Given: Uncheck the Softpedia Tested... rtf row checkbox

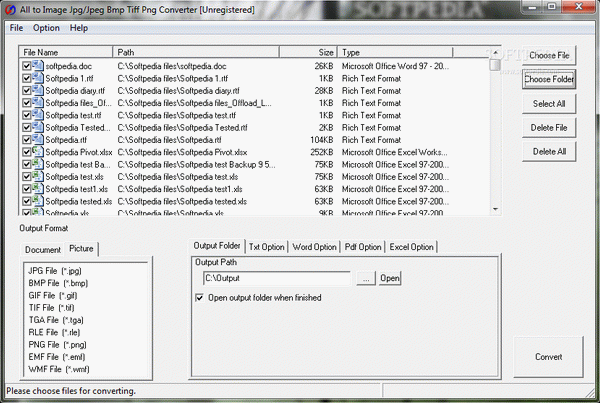Looking at the screenshot, I should pyautogui.click(x=26, y=127).
